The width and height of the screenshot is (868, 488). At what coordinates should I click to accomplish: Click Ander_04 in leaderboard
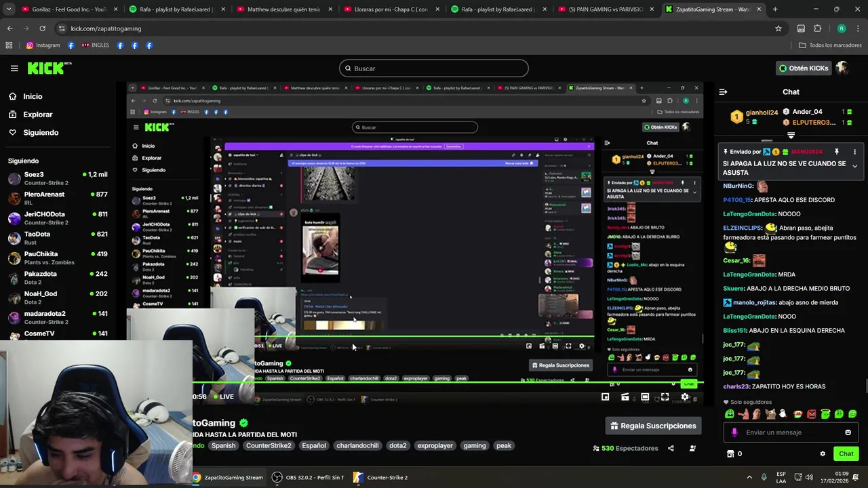pyautogui.click(x=807, y=112)
